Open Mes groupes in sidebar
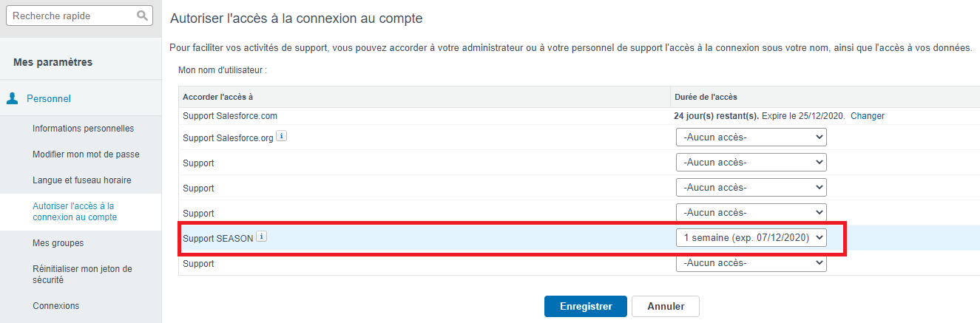The height and width of the screenshot is (323, 980). pos(58,243)
